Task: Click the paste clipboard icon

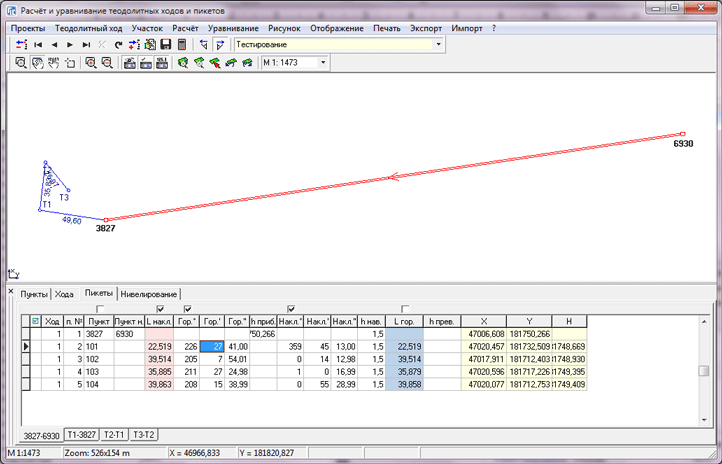Action: (150, 44)
